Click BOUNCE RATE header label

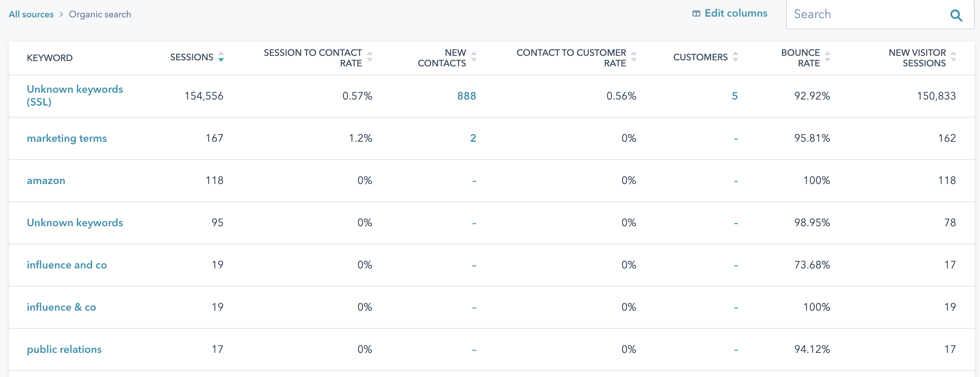(800, 58)
